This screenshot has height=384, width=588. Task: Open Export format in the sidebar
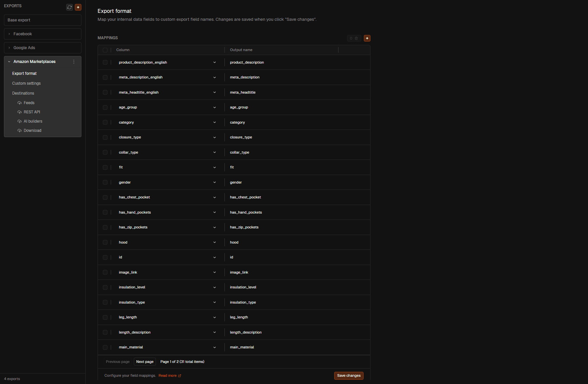pos(24,73)
